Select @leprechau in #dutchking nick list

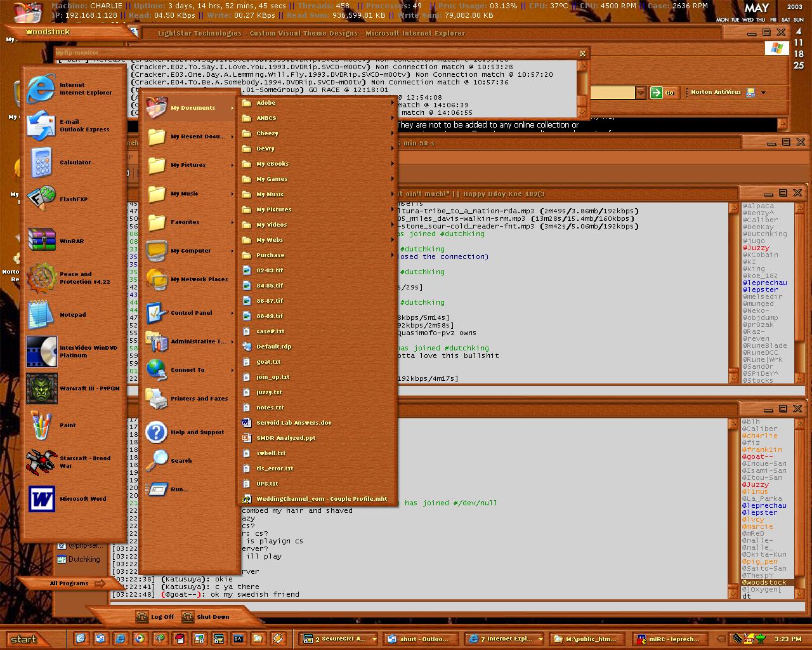click(x=764, y=282)
